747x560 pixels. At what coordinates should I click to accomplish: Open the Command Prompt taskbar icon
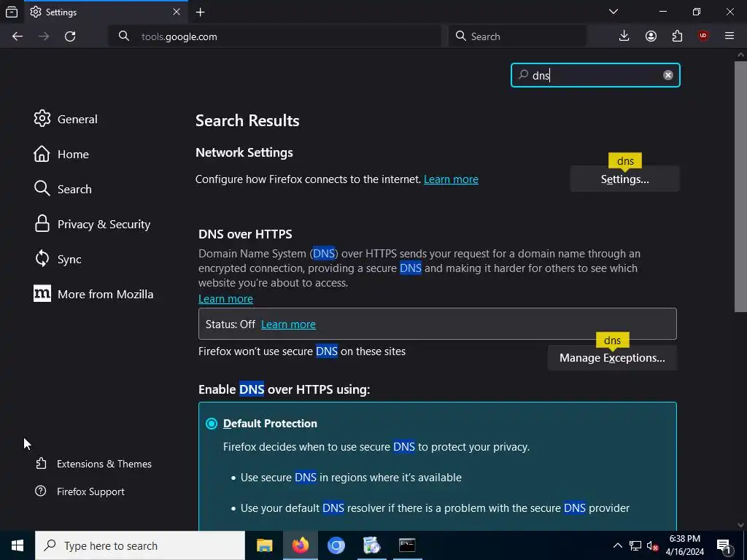click(407, 545)
